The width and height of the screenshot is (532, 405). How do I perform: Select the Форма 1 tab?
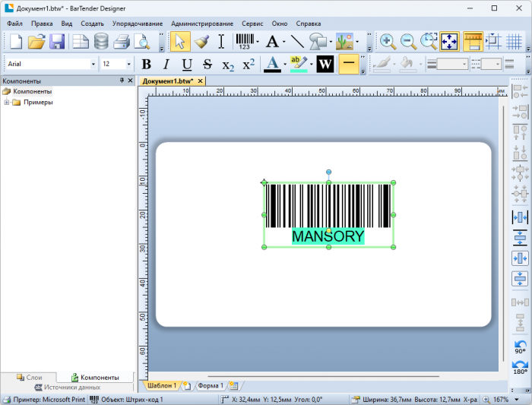[211, 386]
